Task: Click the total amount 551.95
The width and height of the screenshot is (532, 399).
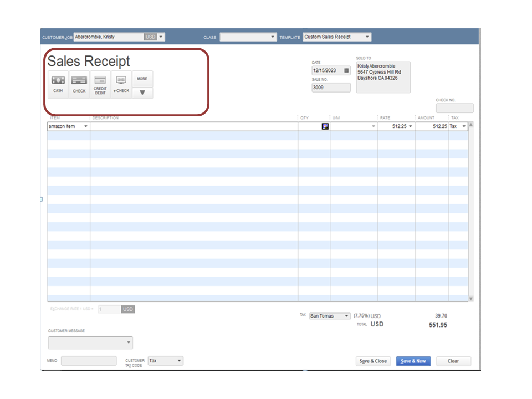Action: click(x=438, y=325)
